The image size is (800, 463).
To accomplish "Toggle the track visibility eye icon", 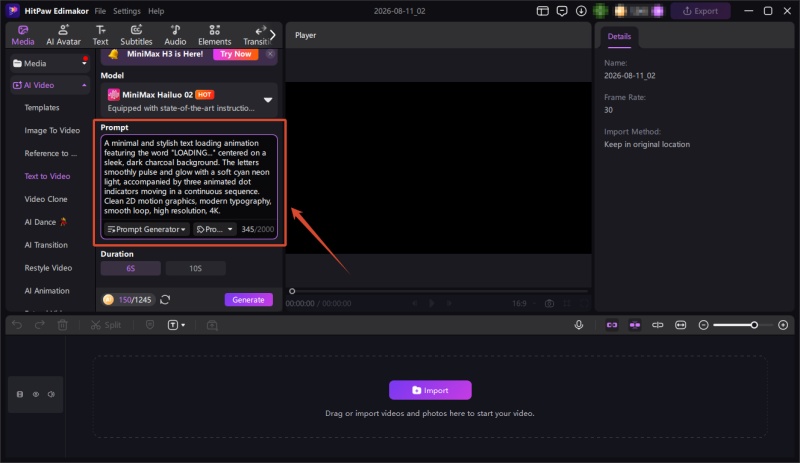I will [x=36, y=394].
